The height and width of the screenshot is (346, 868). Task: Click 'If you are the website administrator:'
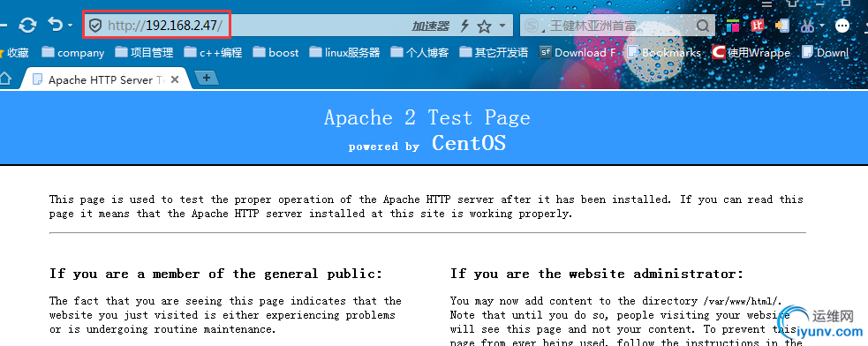point(597,274)
